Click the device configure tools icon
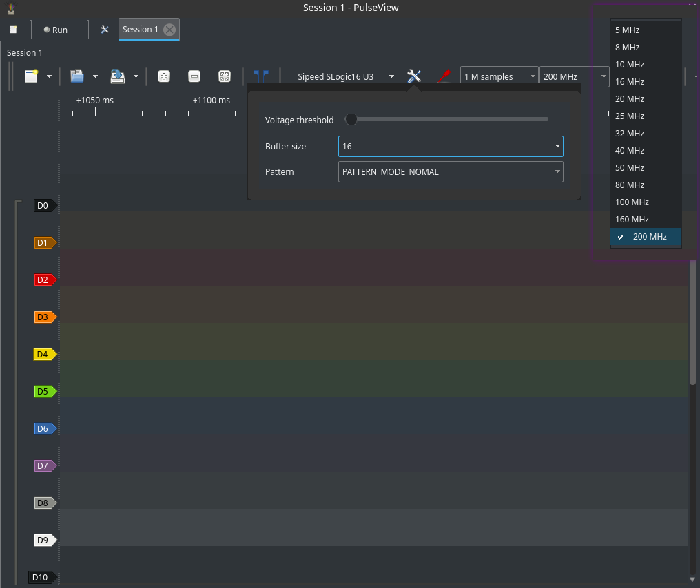700x588 pixels. 414,76
